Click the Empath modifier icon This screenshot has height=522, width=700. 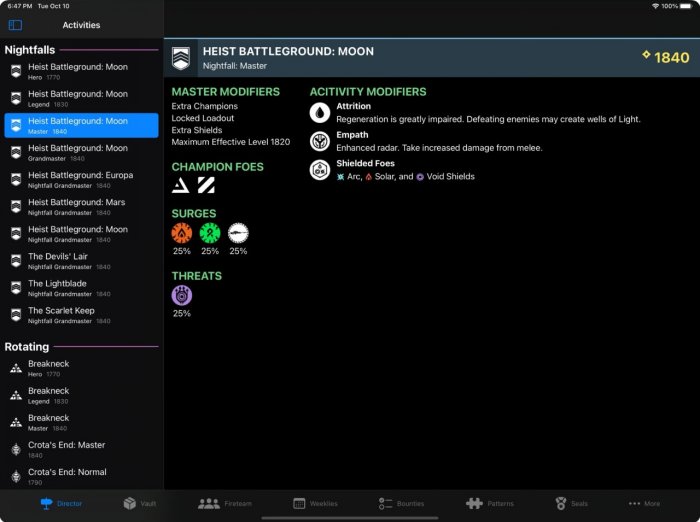tap(319, 142)
